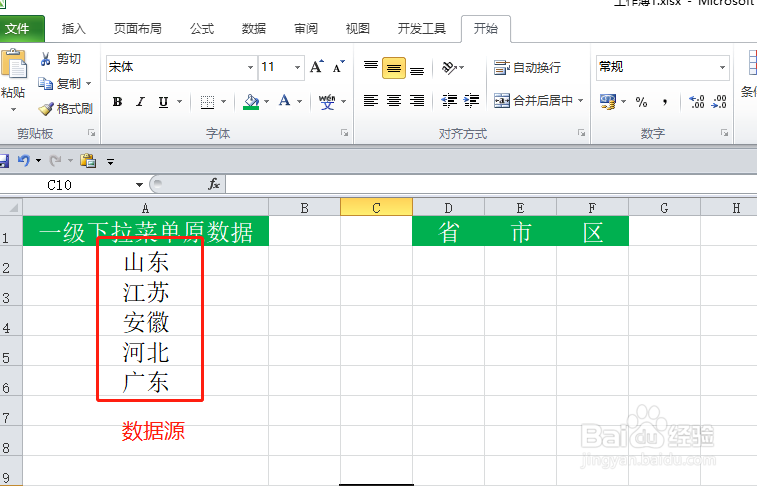Click the formula bar input
Viewport: 757px width, 486px height.
[x=491, y=184]
